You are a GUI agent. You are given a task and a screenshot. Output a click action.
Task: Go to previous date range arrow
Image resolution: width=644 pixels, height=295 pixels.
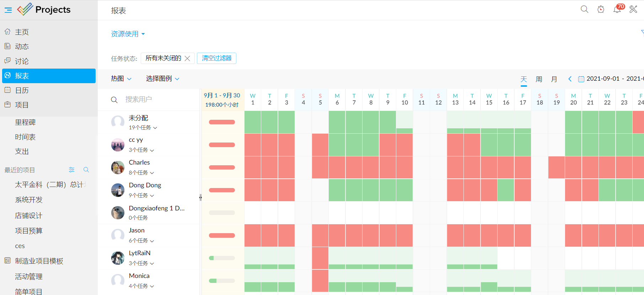[x=570, y=79]
